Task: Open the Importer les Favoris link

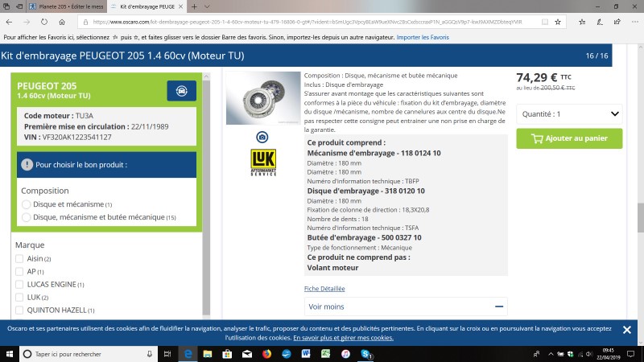Action: point(423,37)
